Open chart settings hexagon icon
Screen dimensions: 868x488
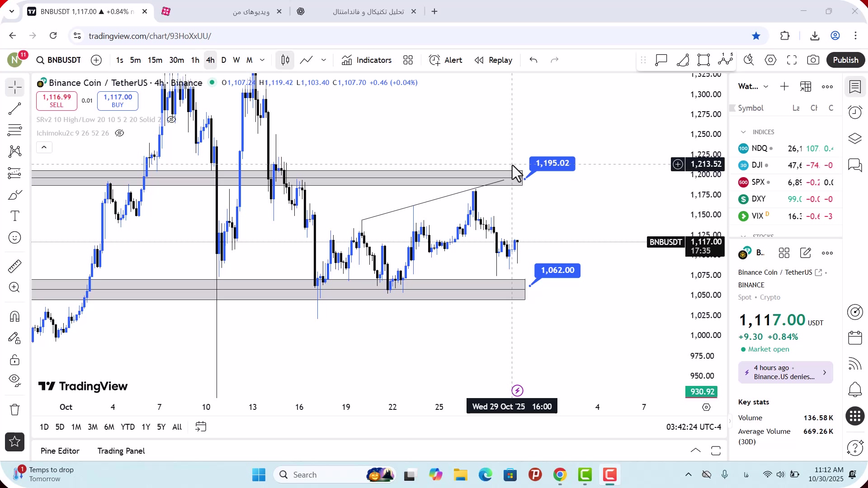[x=771, y=60]
